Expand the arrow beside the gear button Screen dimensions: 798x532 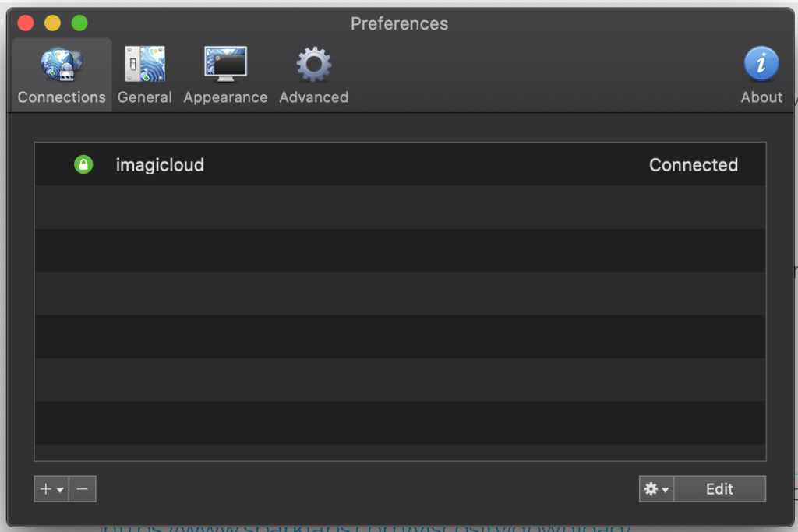click(666, 490)
